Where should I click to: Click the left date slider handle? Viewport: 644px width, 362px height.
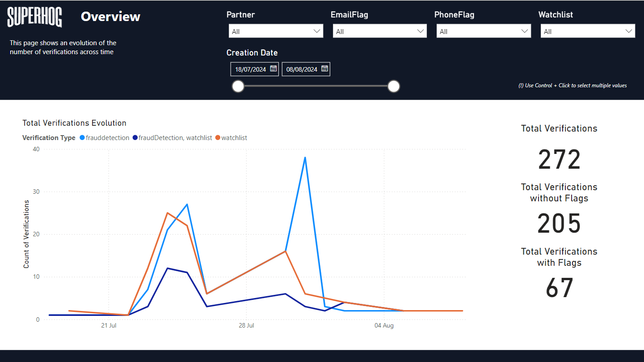pos(238,86)
